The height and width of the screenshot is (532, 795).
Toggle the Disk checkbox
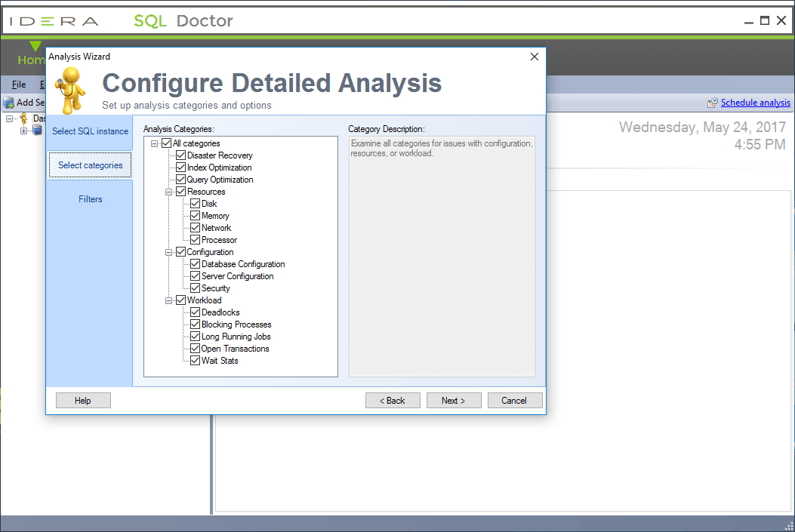(196, 204)
